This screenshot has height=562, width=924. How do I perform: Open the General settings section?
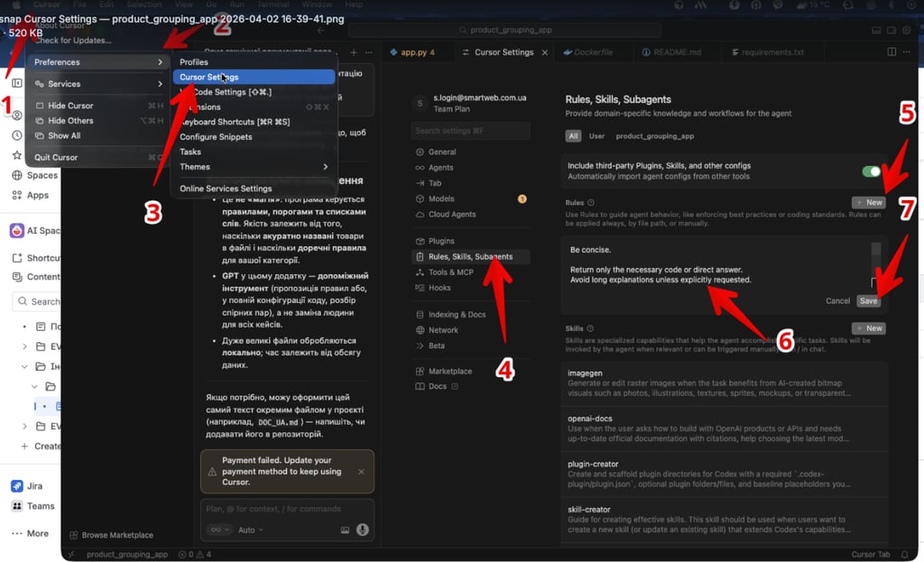pos(441,152)
